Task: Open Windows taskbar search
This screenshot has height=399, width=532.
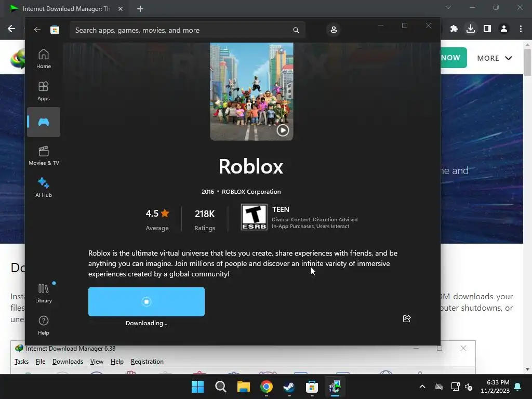Action: 220,387
